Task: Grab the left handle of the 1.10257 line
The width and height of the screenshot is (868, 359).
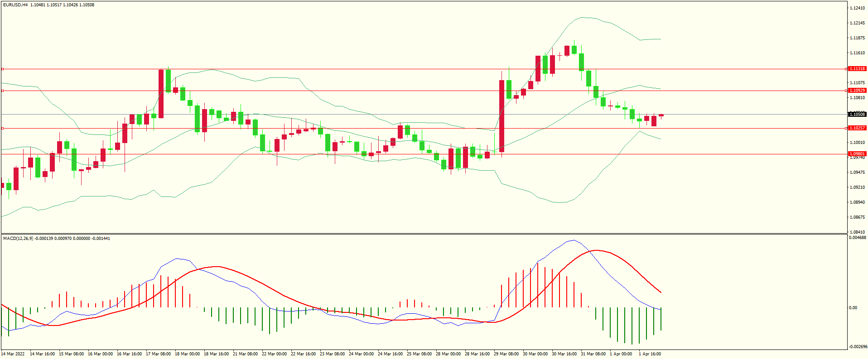Action: click(x=2, y=129)
